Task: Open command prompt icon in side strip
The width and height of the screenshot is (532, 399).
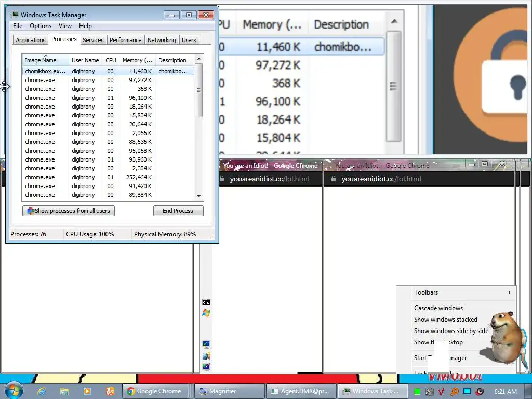Action: (x=206, y=302)
